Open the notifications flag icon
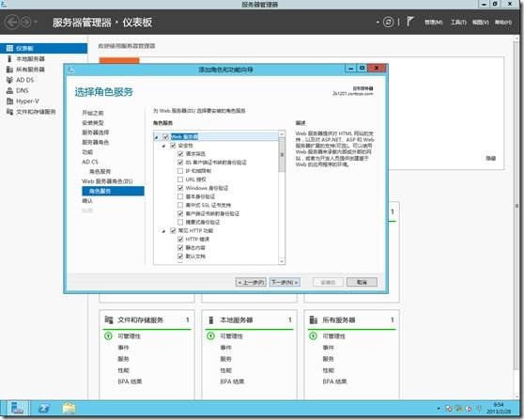This screenshot has width=524, height=420. pyautogui.click(x=410, y=22)
